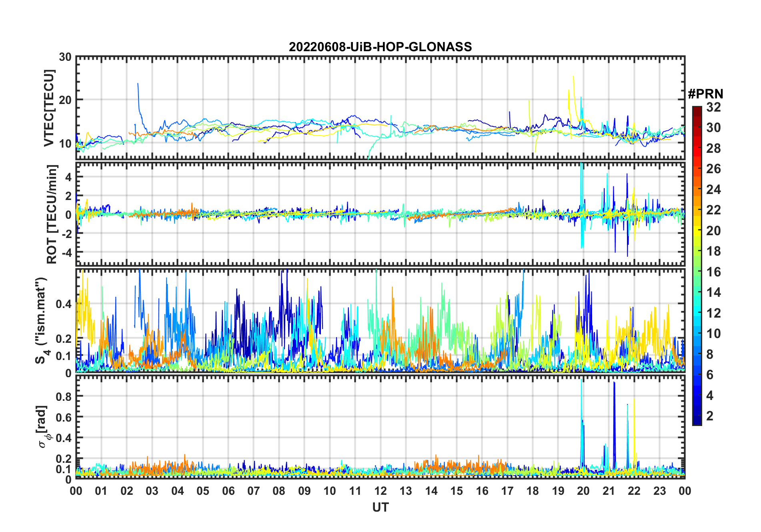Click the #PRN colorbar heading

click(705, 94)
